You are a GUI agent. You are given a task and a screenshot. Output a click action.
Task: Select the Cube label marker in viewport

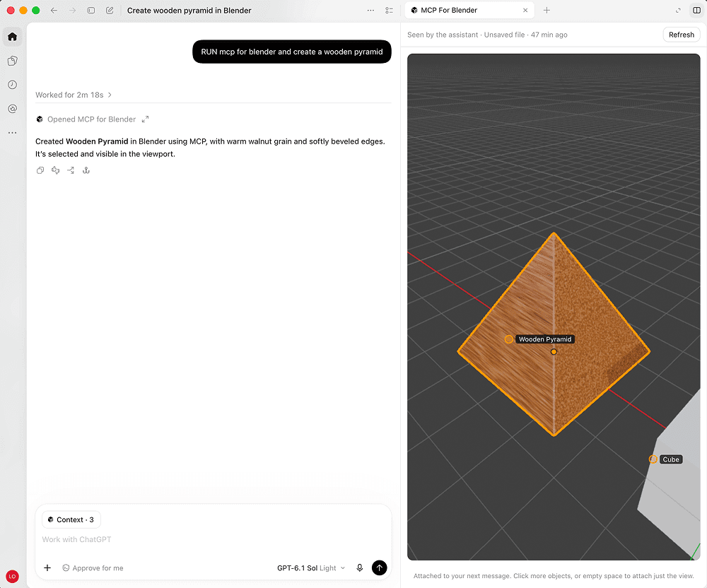(x=671, y=459)
